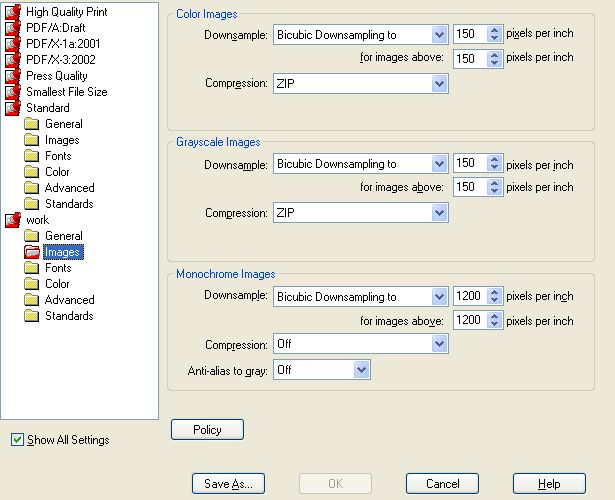Click the Grayscale for images above value field

(471, 187)
